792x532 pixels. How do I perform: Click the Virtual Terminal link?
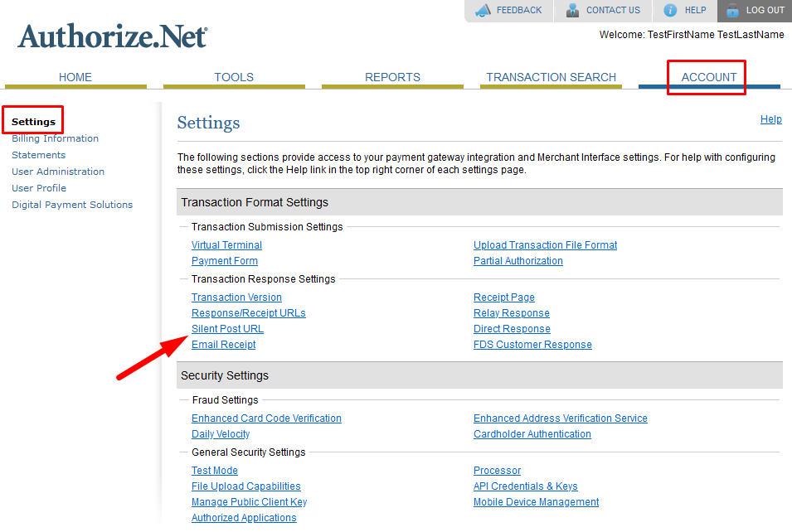[x=226, y=245]
